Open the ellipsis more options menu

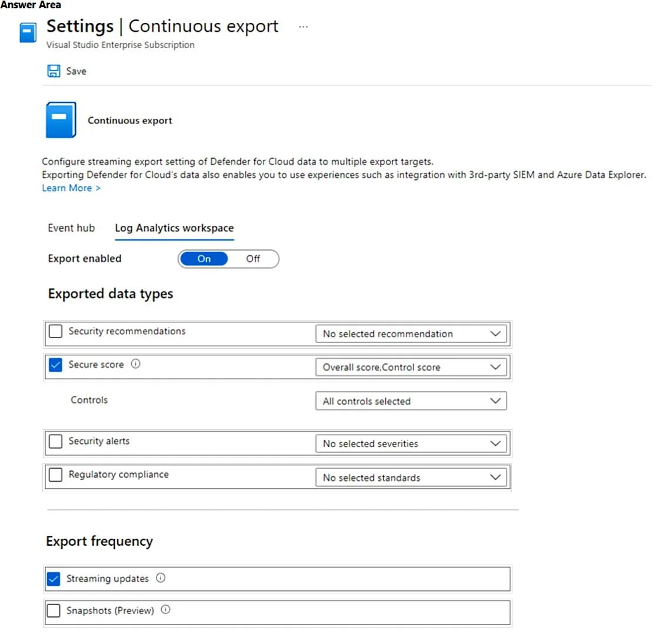tap(304, 27)
